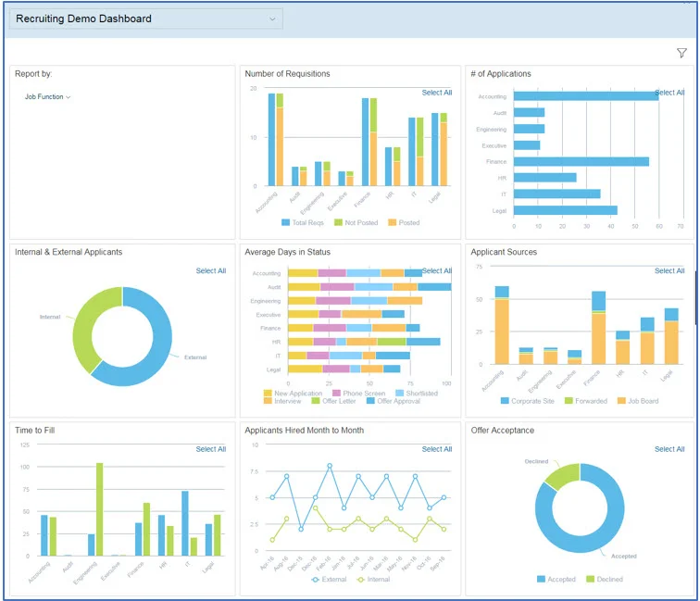The image size is (700, 601).
Task: Click the Accounting bar in # of Applications
Action: (x=585, y=96)
